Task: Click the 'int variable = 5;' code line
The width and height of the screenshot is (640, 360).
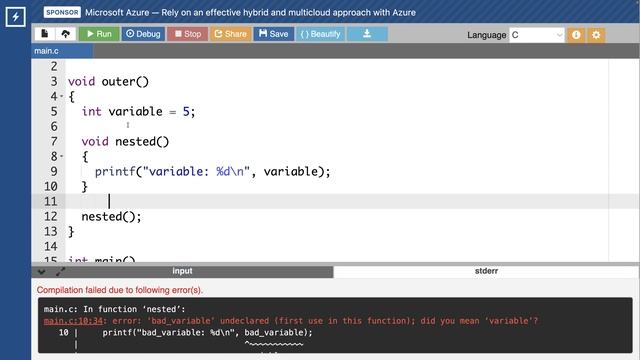Action: [138, 111]
